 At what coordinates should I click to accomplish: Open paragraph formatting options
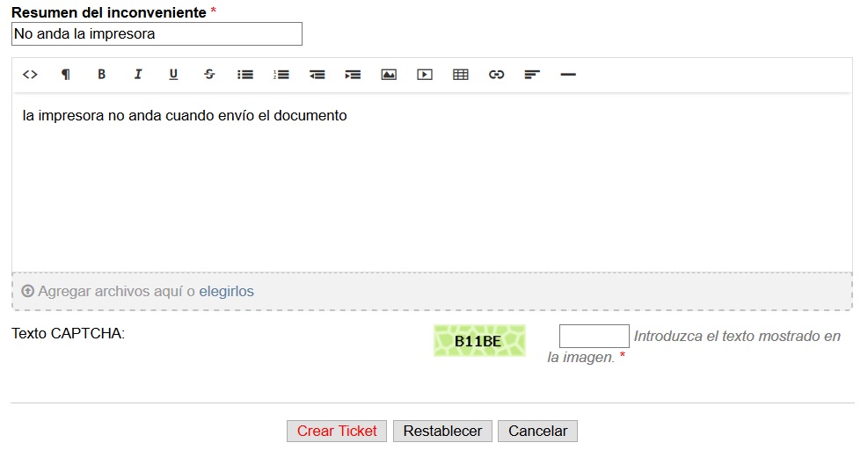click(x=65, y=75)
